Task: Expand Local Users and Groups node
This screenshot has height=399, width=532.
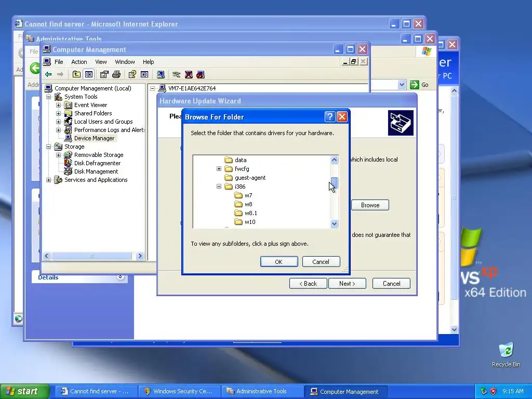Action: [58, 122]
